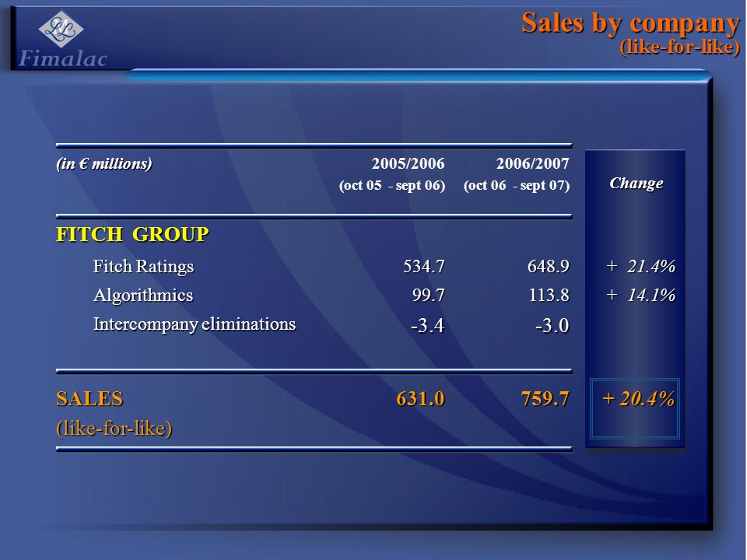Viewport: 747px width, 560px height.
Task: Select the 'Sales by company' title
Action: 631,23
